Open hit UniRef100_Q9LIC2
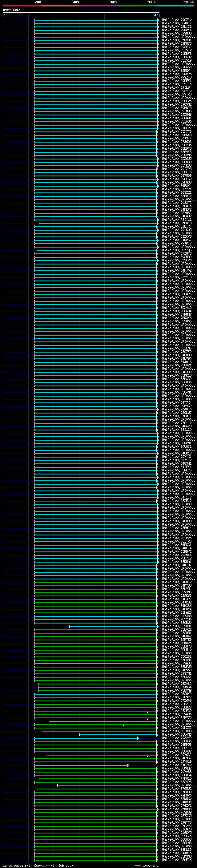 click(x=177, y=26)
